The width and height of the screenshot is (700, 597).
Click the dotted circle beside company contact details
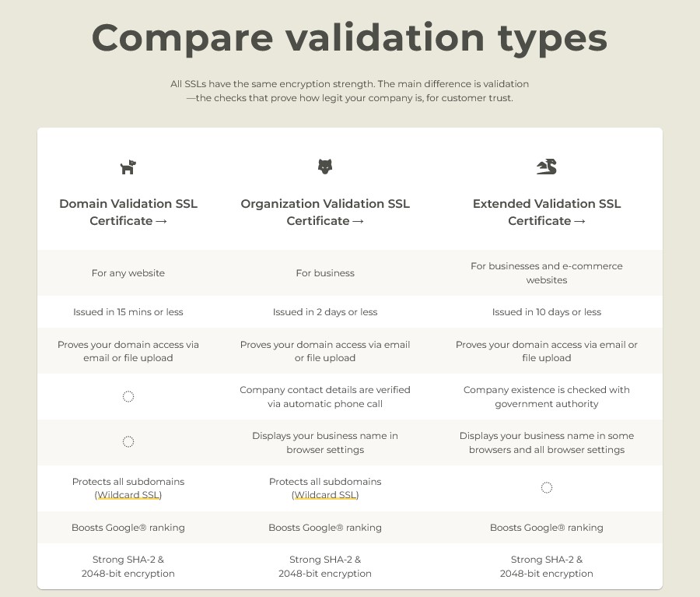tap(128, 396)
